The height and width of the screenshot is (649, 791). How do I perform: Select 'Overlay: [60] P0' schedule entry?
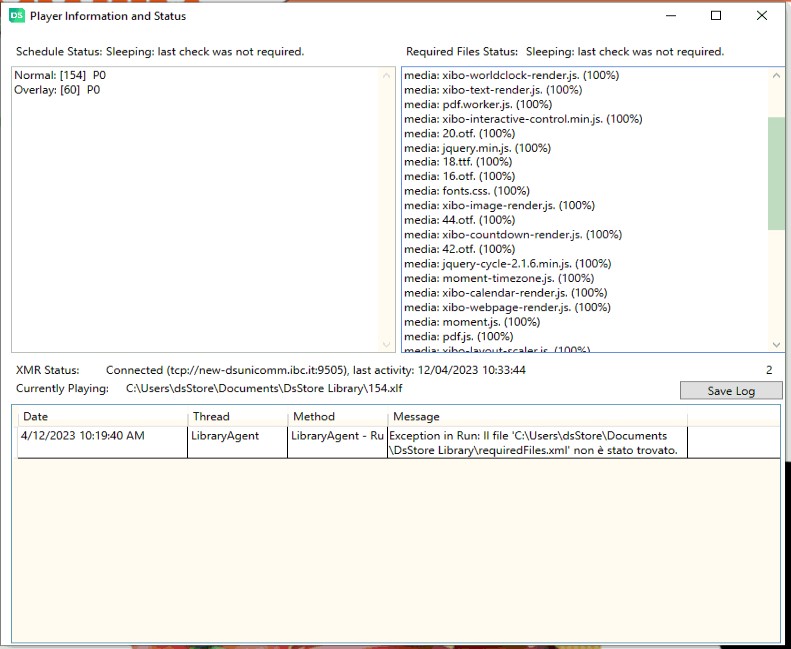57,90
